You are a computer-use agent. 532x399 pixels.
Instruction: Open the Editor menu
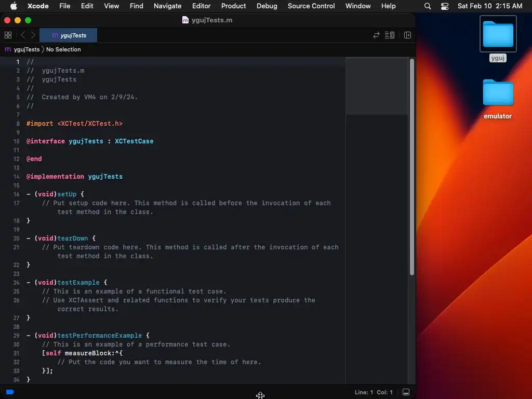pyautogui.click(x=201, y=6)
